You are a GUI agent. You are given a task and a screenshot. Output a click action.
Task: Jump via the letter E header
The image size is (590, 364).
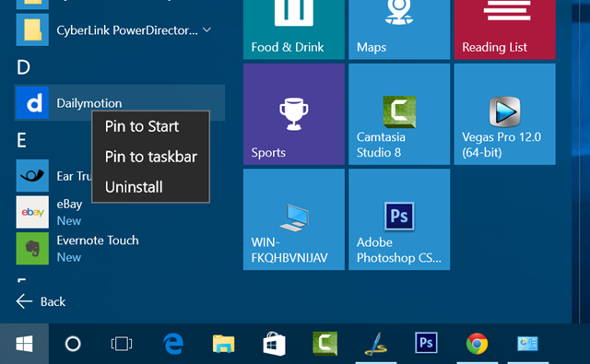(21, 140)
